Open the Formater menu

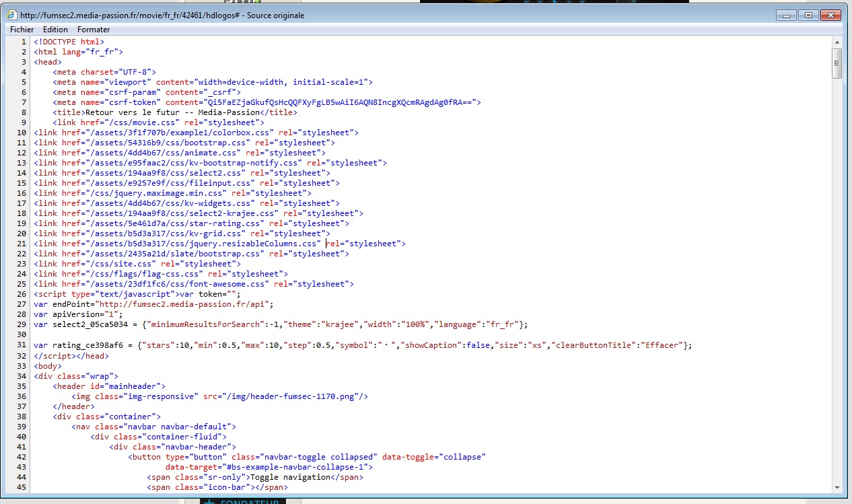tap(94, 30)
